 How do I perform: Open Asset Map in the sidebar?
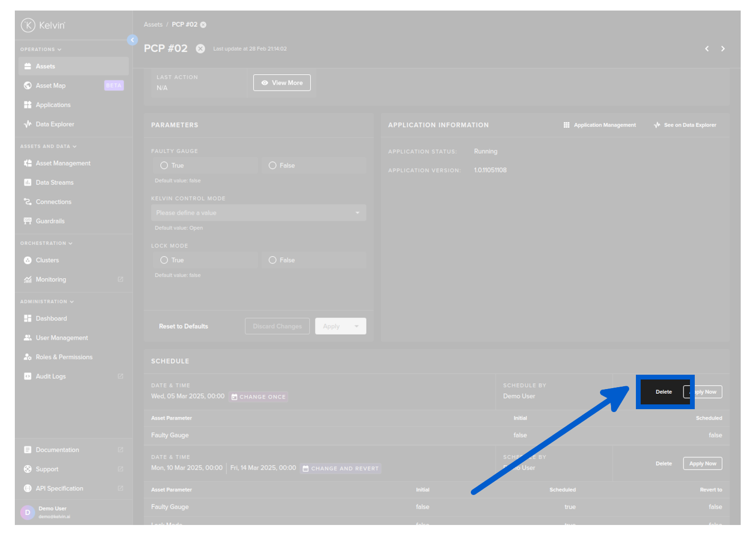51,86
